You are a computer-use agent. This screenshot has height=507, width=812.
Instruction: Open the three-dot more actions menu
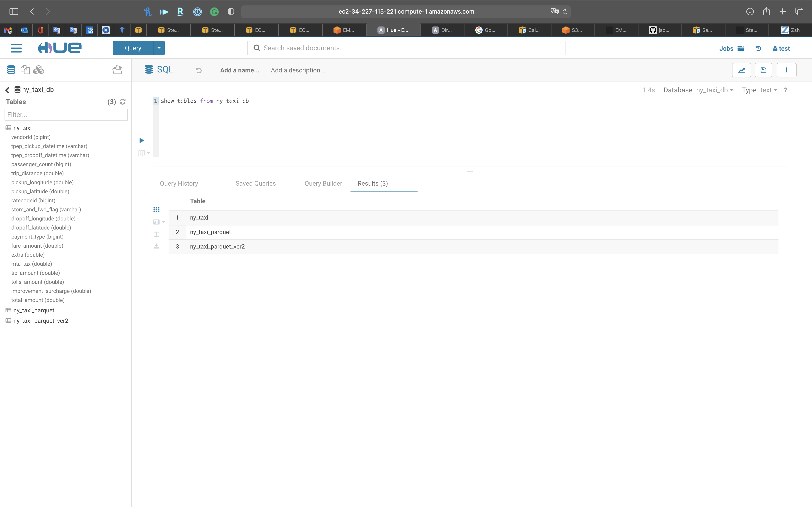pyautogui.click(x=786, y=70)
